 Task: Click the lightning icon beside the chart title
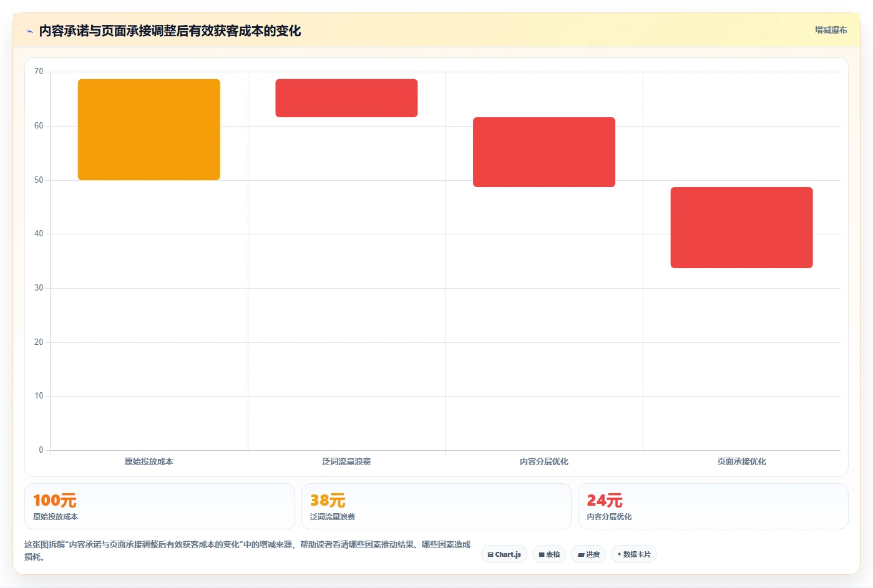[29, 31]
